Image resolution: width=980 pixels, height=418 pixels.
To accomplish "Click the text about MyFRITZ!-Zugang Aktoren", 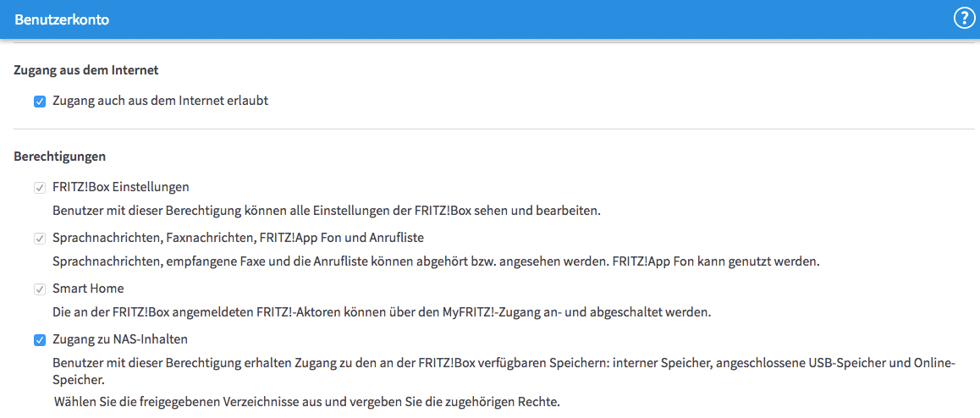I will [x=382, y=312].
